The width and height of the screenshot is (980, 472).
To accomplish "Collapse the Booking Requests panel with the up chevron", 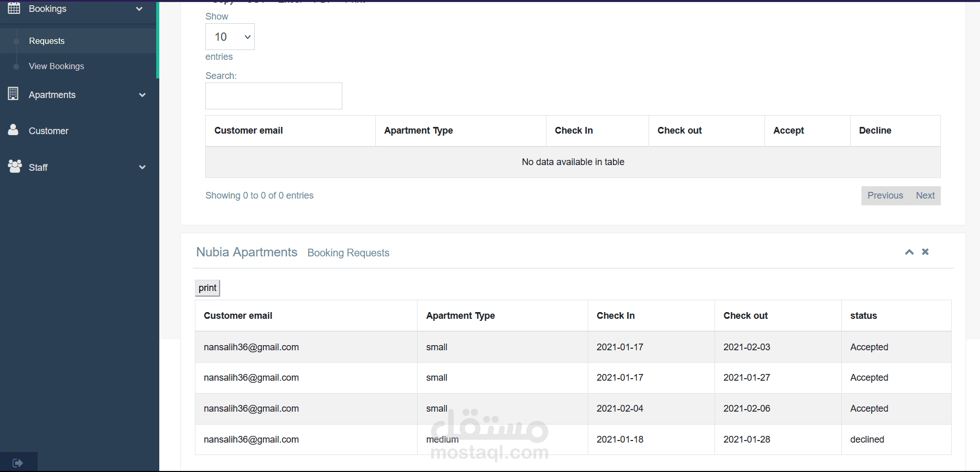I will pos(909,252).
